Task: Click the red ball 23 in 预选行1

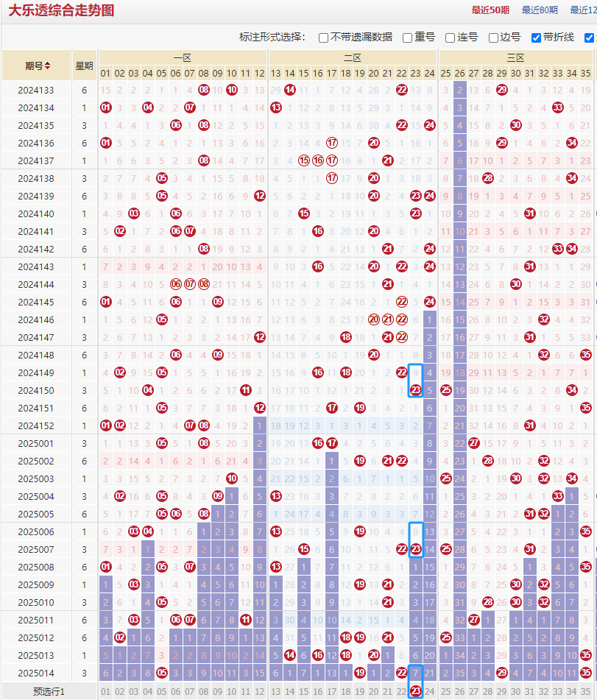Action: 415,690
